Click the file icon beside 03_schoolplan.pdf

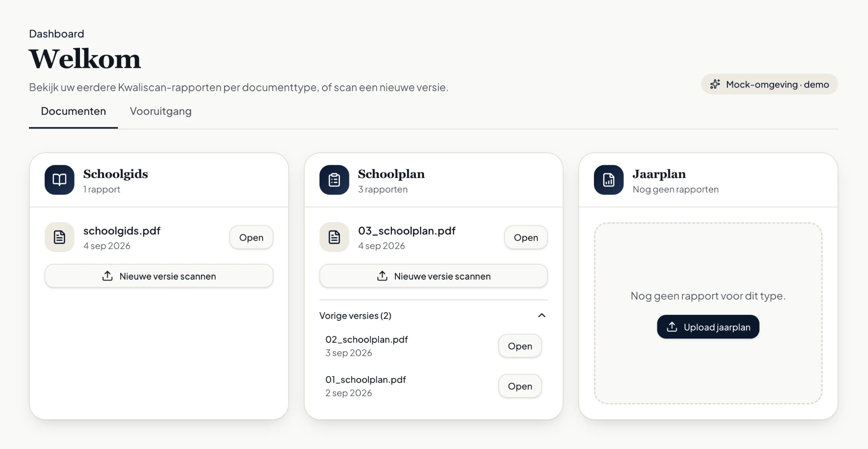(334, 237)
